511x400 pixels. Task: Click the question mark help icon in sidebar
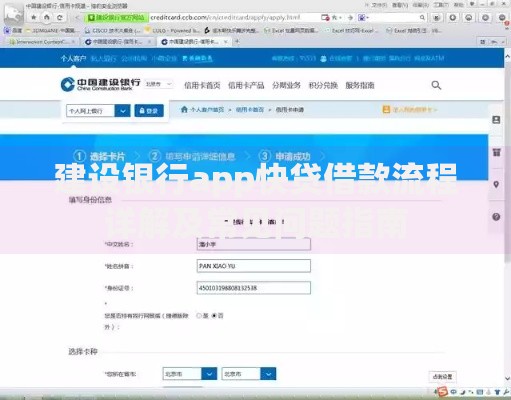click(x=496, y=217)
